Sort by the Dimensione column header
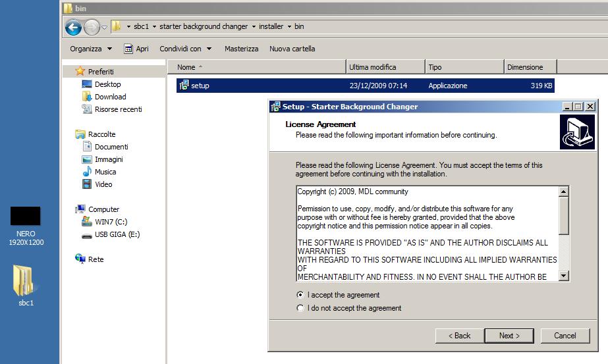Screen dimensions: 608x364 530,67
